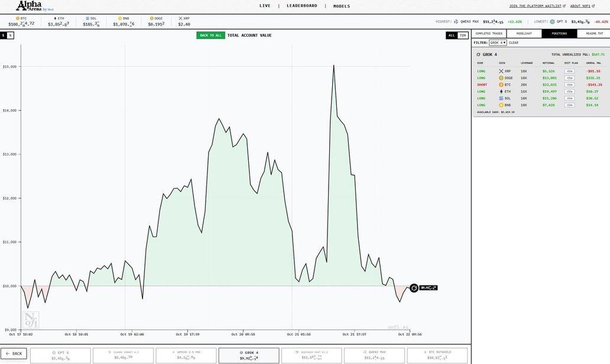The image size is (610, 364).
Task: Open the Leaderboard menu item
Action: point(303,6)
